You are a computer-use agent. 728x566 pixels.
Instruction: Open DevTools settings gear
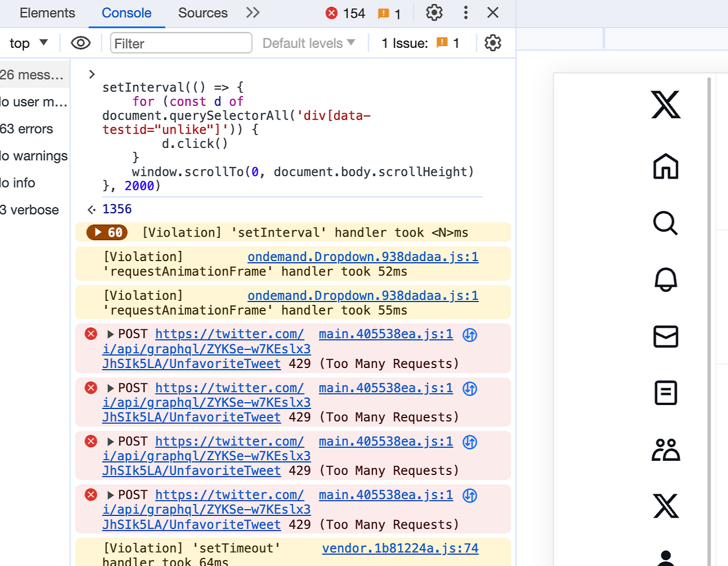tap(434, 13)
